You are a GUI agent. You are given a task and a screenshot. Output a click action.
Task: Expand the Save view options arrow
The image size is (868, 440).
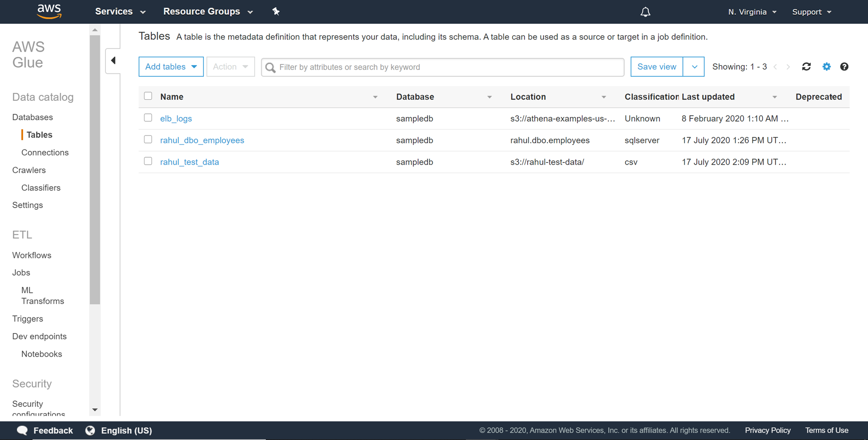[694, 67]
